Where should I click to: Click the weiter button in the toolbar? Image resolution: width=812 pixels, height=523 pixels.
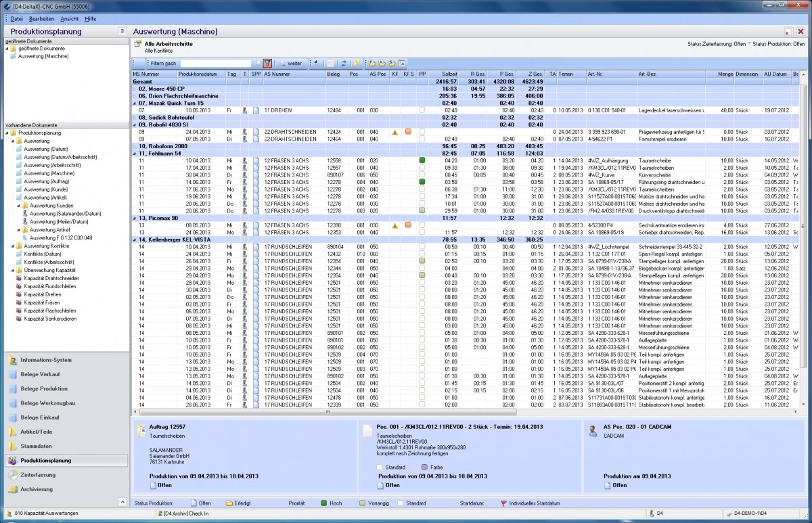[291, 63]
